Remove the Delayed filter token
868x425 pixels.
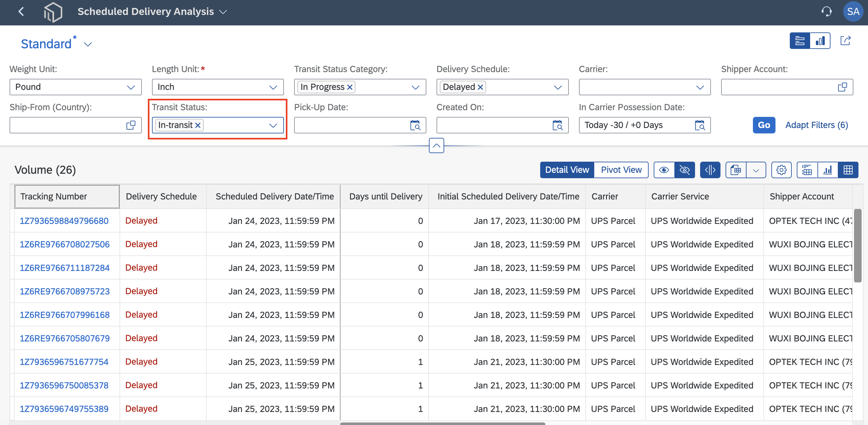pos(480,87)
